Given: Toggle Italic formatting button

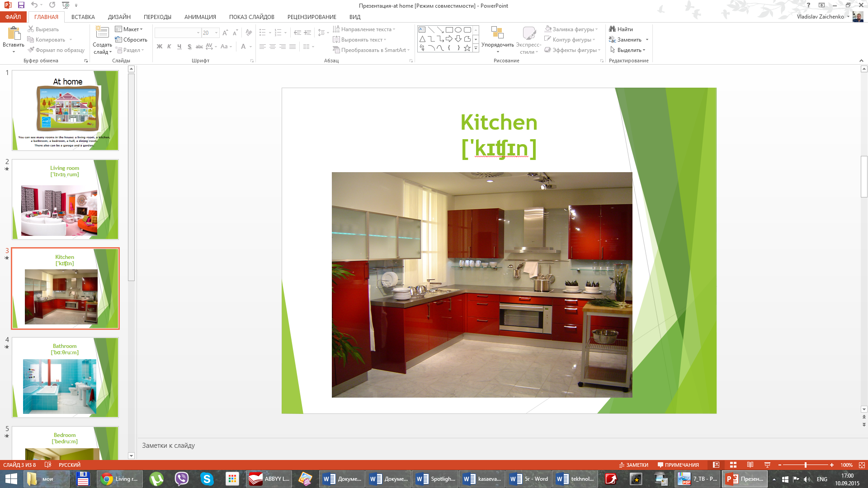Looking at the screenshot, I should (170, 47).
